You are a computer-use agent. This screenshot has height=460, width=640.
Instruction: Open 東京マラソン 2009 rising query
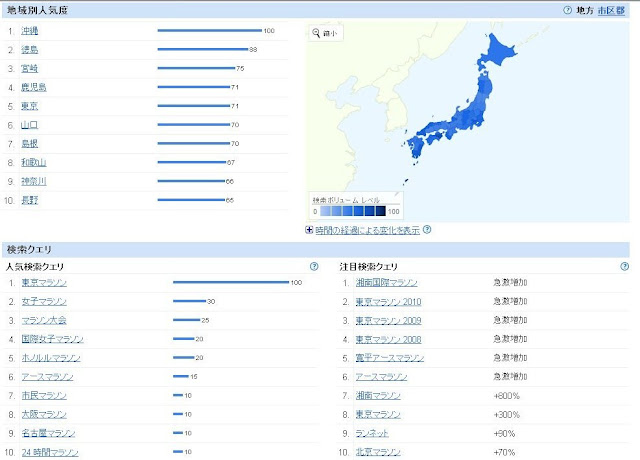pos(388,320)
